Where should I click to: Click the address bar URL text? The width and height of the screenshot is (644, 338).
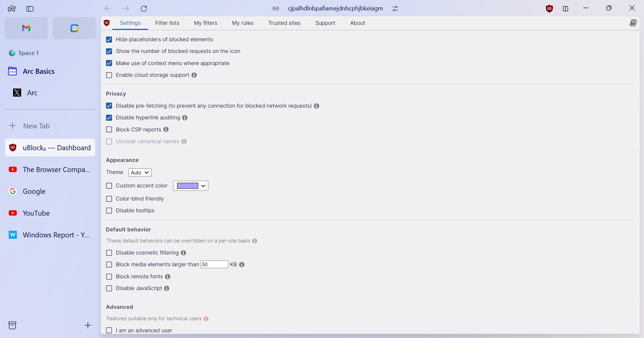[x=335, y=9]
